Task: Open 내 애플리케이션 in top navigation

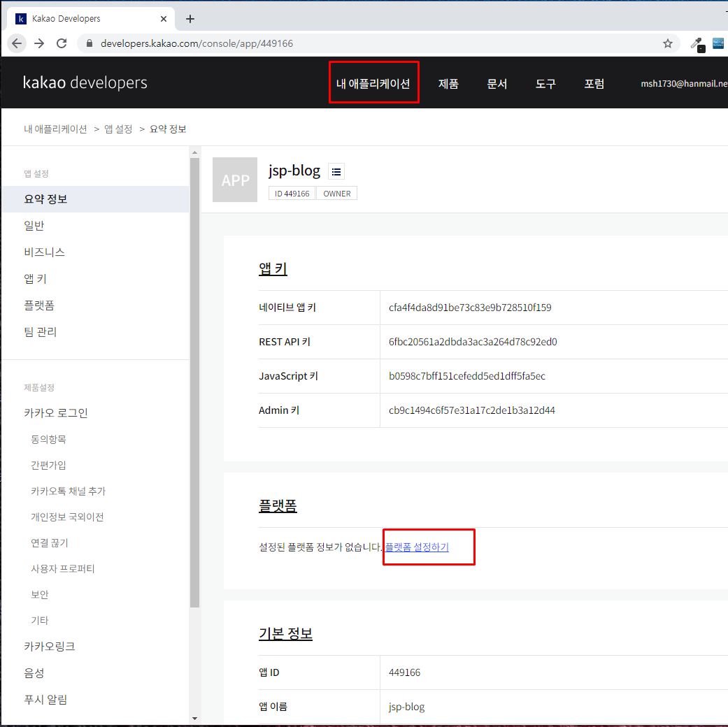Action: tap(373, 84)
